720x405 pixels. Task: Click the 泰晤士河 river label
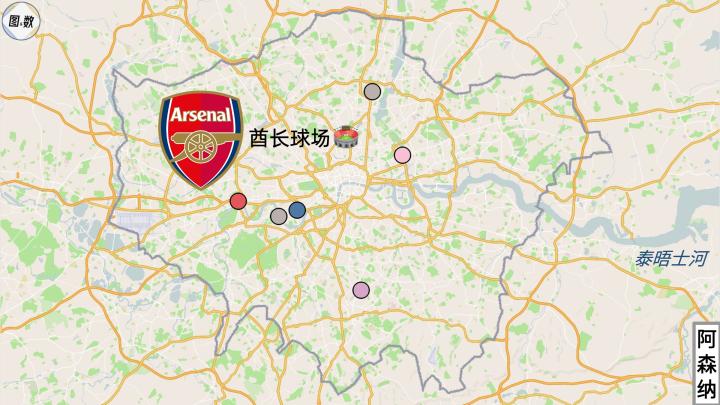[671, 259]
